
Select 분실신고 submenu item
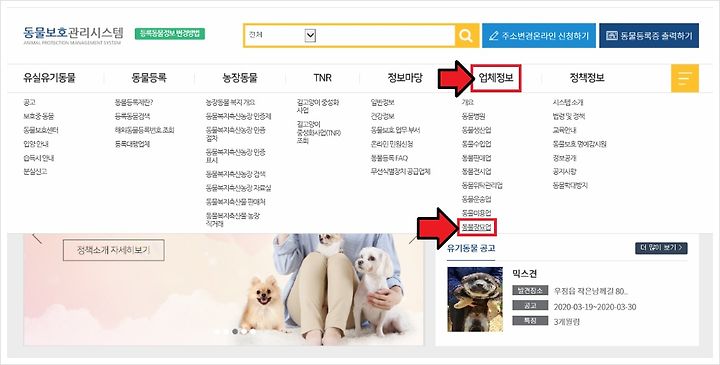[35, 172]
